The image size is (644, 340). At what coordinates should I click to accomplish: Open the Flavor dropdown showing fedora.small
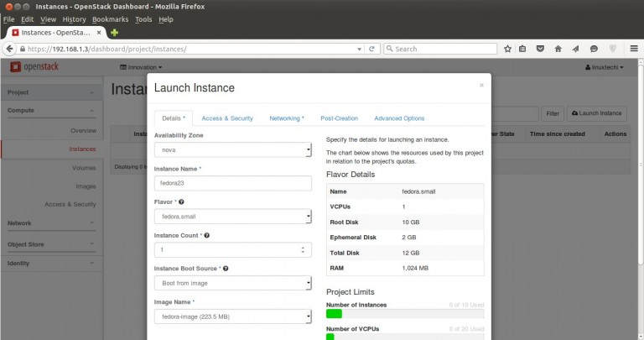pyautogui.click(x=233, y=217)
